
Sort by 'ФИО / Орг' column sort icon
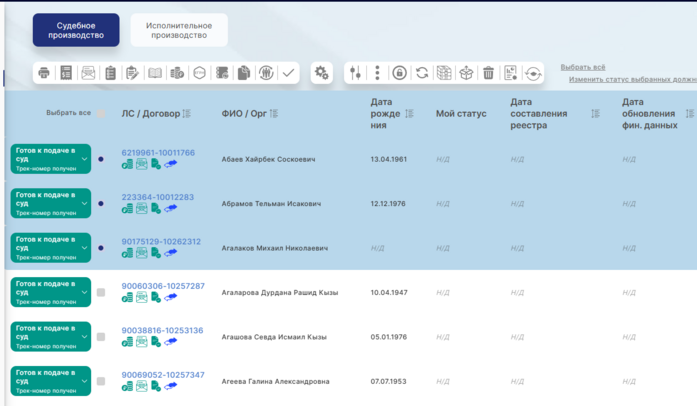274,114
